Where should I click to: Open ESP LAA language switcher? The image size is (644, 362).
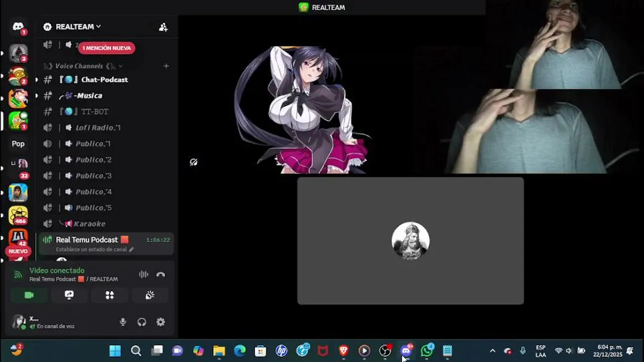pos(541,351)
